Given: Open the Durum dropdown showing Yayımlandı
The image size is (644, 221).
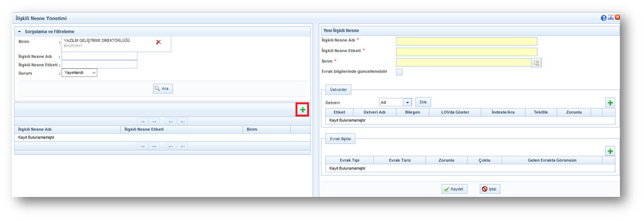Looking at the screenshot, I should tap(79, 73).
